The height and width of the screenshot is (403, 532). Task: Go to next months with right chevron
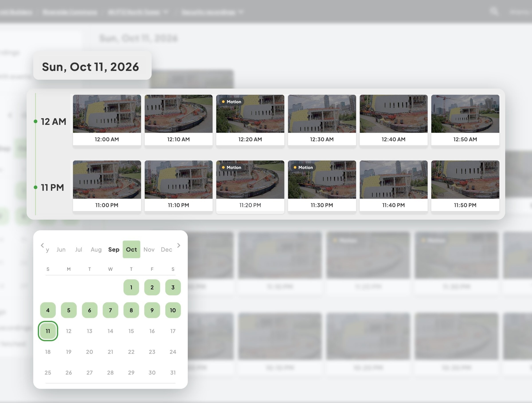[178, 245]
